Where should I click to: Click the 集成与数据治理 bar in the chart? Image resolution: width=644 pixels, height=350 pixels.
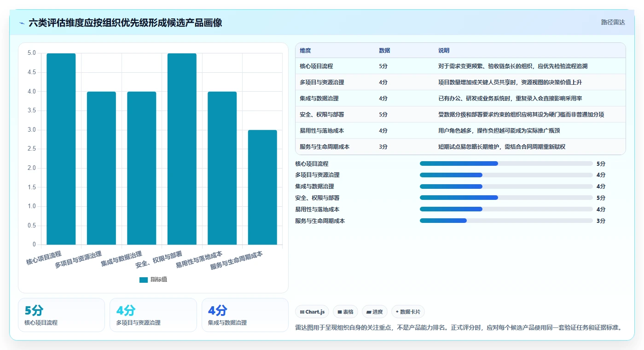point(142,168)
